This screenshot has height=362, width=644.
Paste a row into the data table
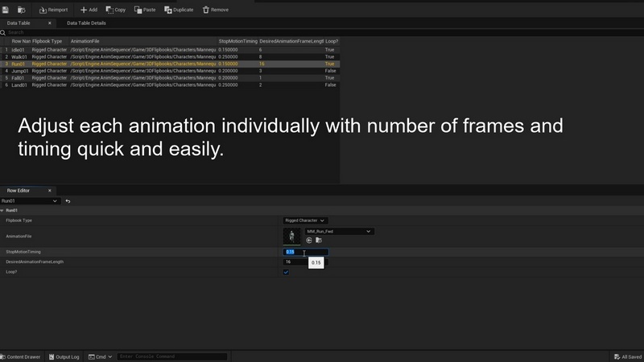(146, 10)
